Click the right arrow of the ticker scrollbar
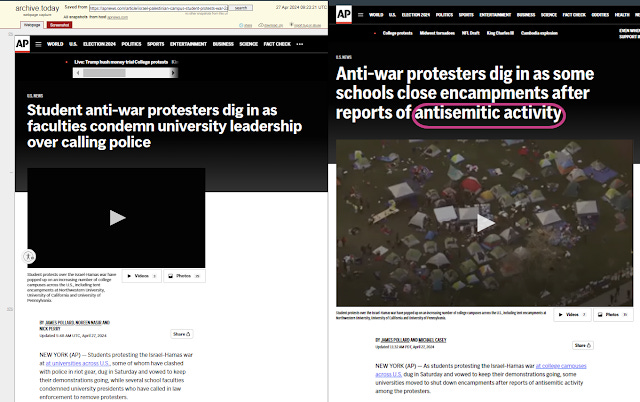Image resolution: width=640 pixels, height=402 pixels. 173,73
